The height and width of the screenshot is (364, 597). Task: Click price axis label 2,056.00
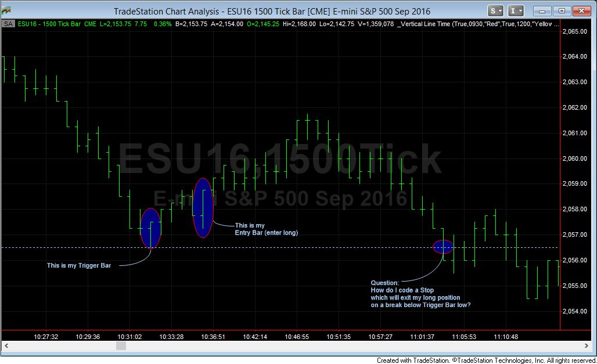point(575,260)
